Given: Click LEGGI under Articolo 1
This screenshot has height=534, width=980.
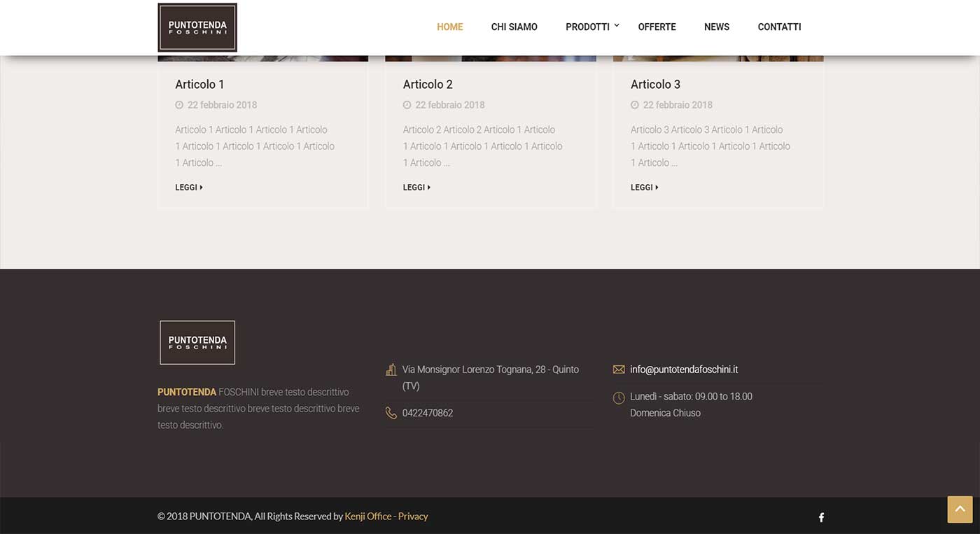Looking at the screenshot, I should pos(188,188).
